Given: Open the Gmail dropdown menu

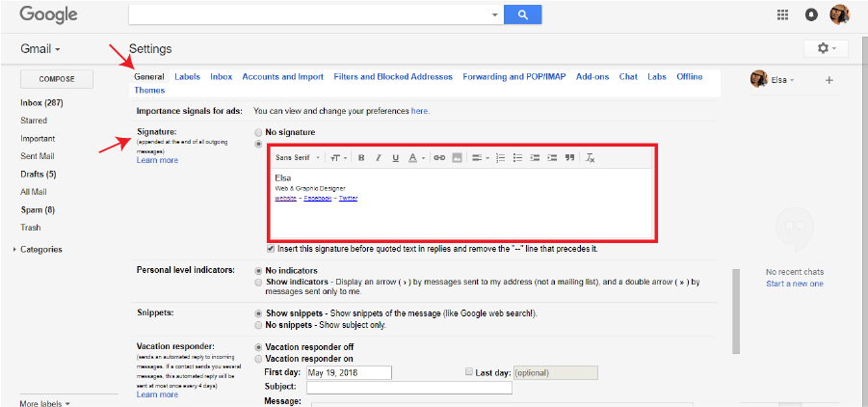Looking at the screenshot, I should pos(39,49).
